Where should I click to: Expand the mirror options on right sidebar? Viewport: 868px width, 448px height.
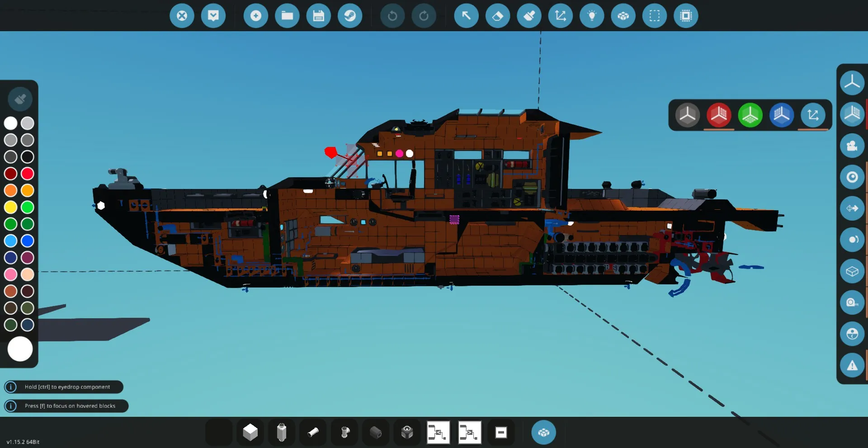click(852, 113)
